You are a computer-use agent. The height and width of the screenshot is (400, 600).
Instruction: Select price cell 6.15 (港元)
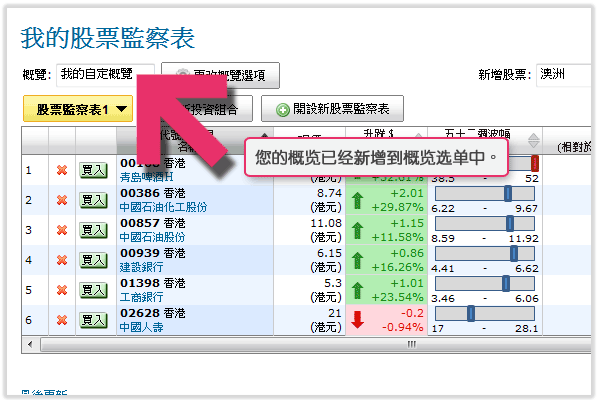310,260
